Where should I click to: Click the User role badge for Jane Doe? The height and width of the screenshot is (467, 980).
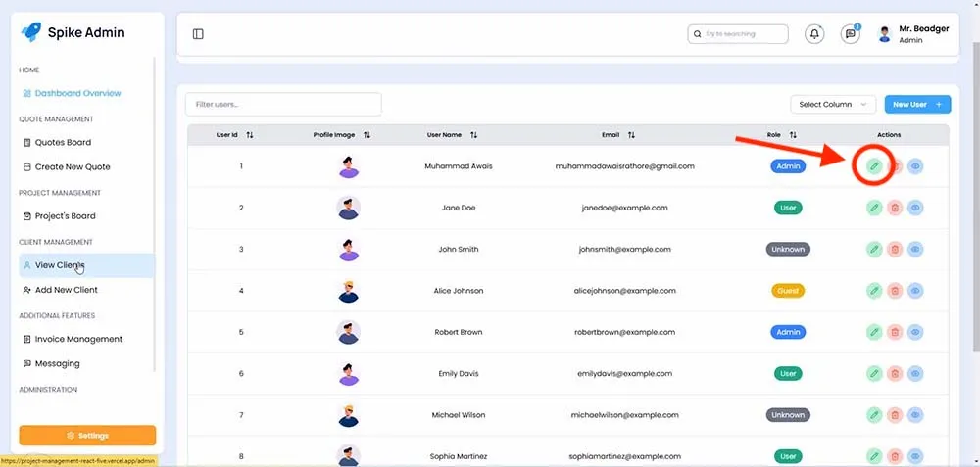coord(788,208)
